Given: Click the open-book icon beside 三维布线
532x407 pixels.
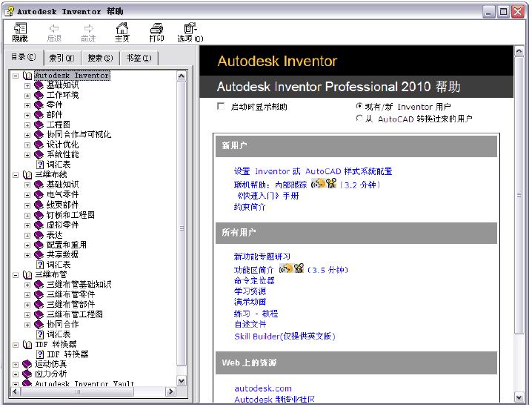Looking at the screenshot, I should pyautogui.click(x=27, y=175).
